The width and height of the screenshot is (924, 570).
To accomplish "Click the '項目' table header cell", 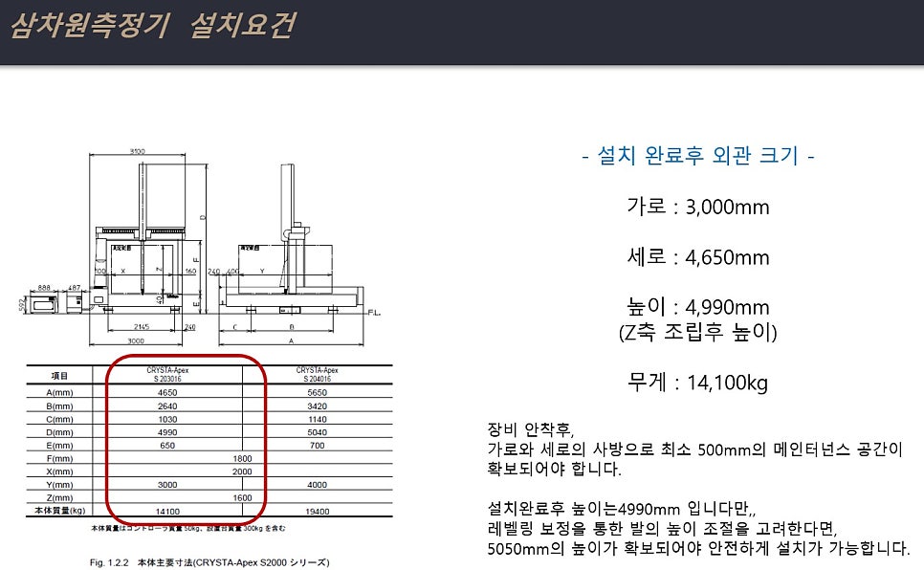I will coord(58,376).
